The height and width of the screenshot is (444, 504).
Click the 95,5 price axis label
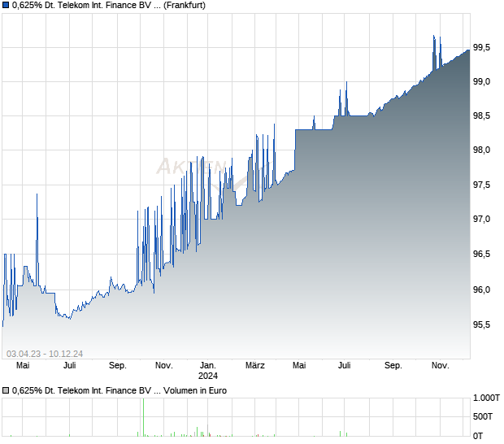click(481, 324)
